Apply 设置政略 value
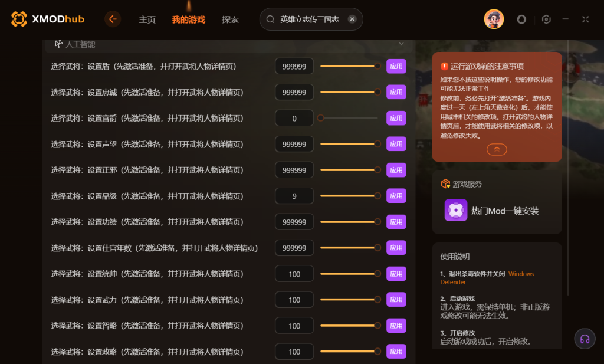This screenshot has height=364, width=604. 396,351
